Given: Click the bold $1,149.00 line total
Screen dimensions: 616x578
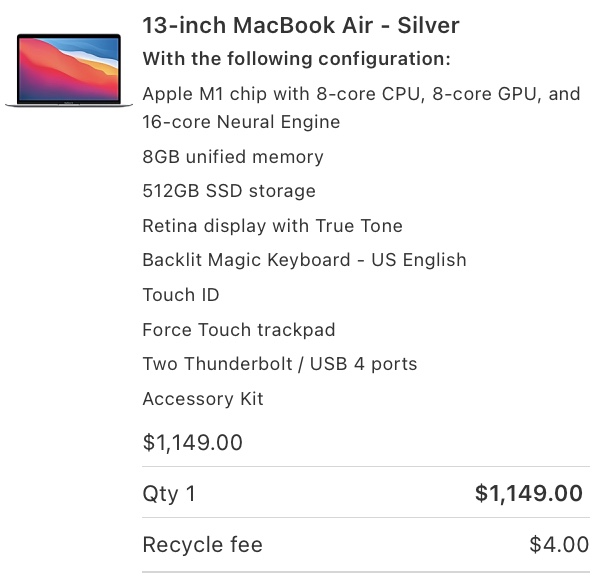Looking at the screenshot, I should coord(528,493).
